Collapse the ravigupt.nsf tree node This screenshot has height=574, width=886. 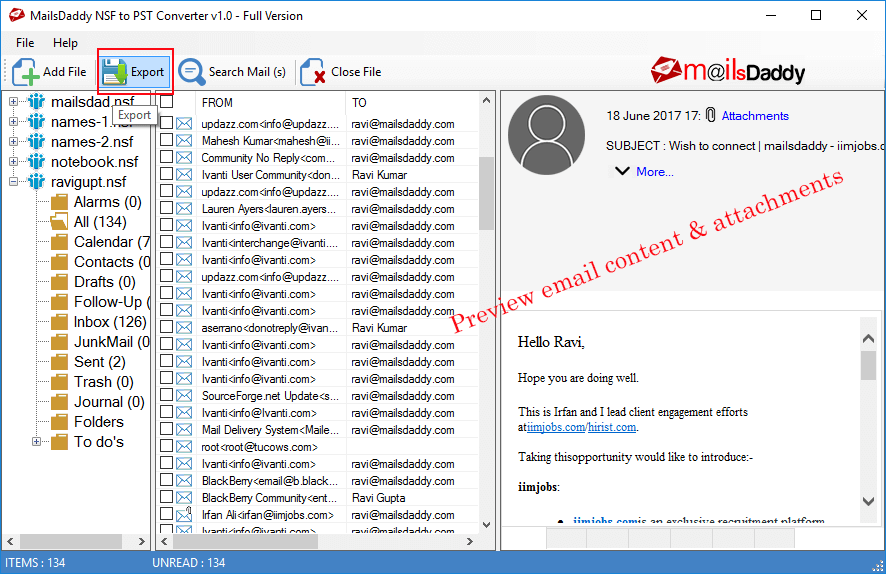coord(14,182)
